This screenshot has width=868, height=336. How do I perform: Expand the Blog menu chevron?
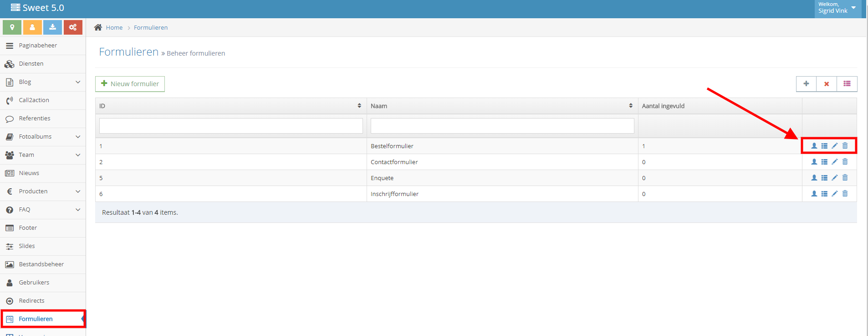78,82
